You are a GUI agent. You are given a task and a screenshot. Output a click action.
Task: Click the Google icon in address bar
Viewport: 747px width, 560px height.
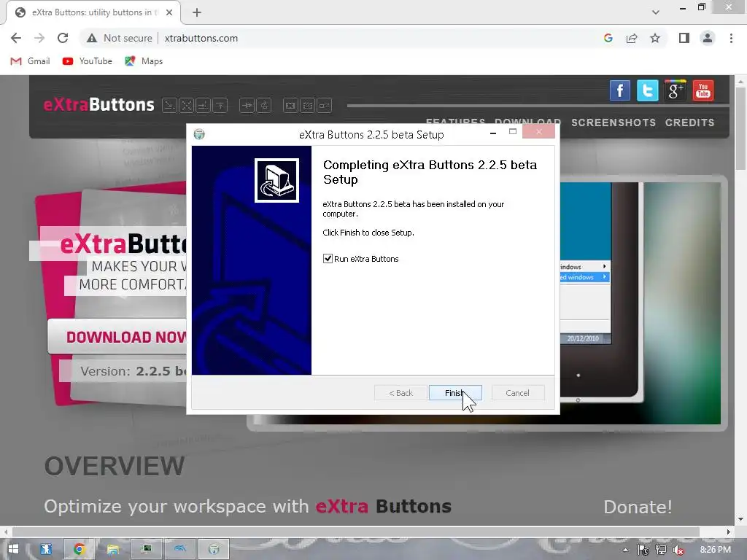(x=608, y=38)
